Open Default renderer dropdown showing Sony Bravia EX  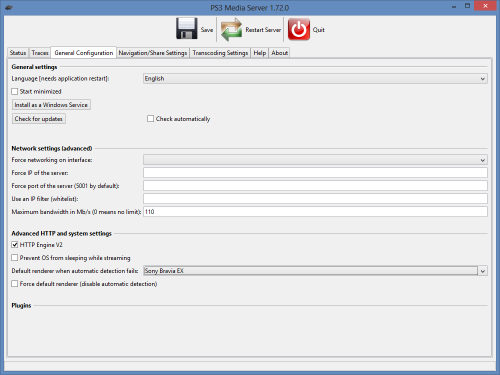[315, 271]
